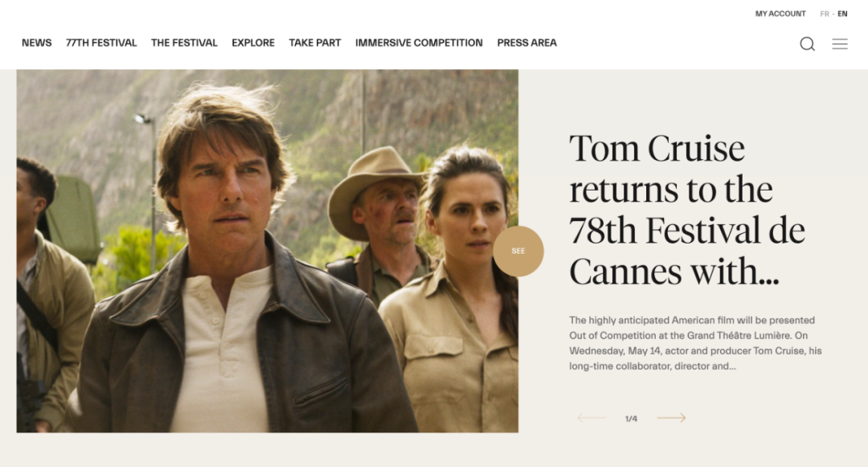Image resolution: width=868 pixels, height=467 pixels.
Task: Open the Press Area link
Action: (527, 43)
